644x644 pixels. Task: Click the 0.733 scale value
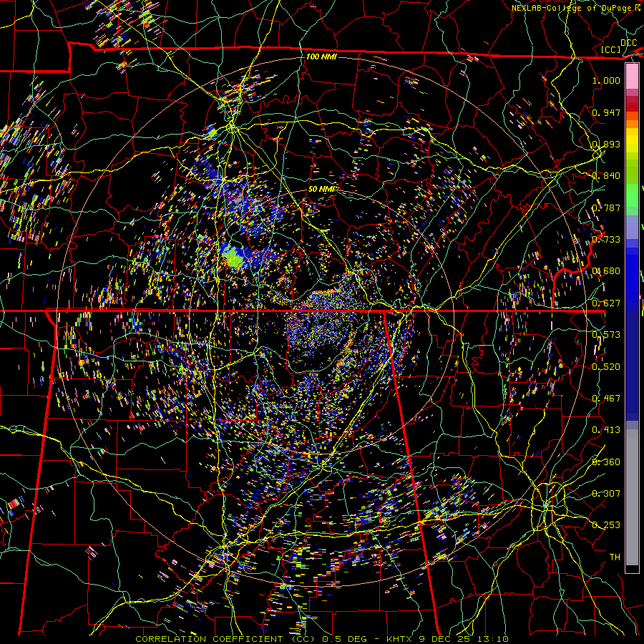(x=606, y=239)
